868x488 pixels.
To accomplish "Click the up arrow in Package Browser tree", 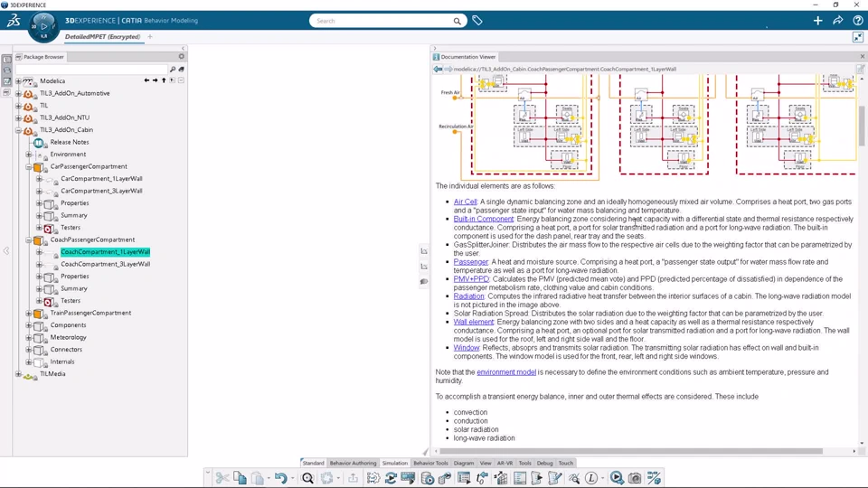I will 164,80.
